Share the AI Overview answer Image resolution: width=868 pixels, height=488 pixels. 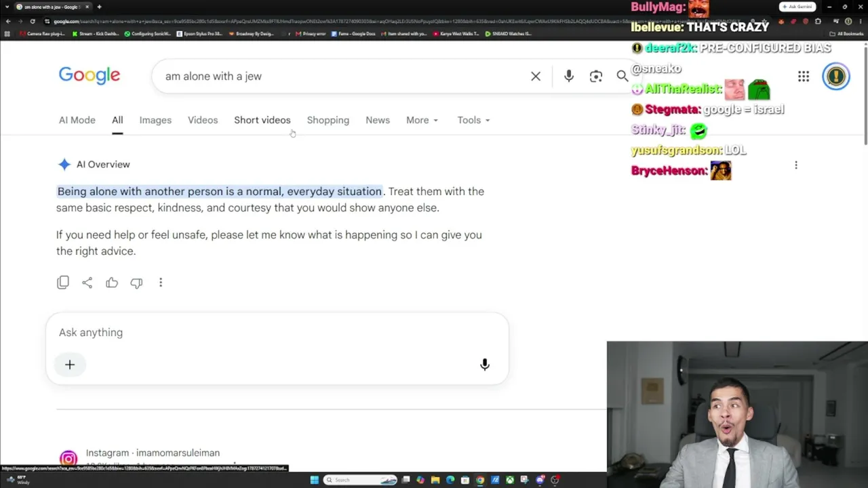pos(87,283)
